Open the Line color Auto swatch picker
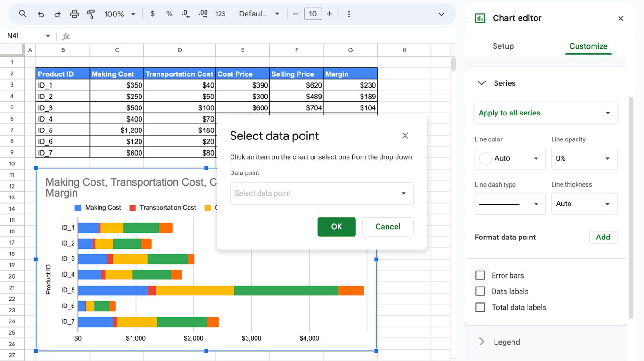644x361 pixels. tap(510, 158)
